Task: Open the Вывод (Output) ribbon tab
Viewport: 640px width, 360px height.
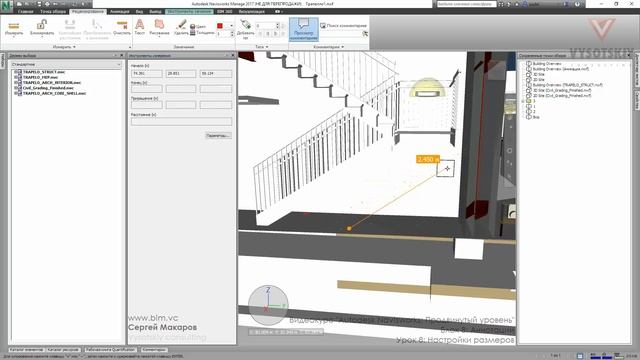Action: point(155,11)
